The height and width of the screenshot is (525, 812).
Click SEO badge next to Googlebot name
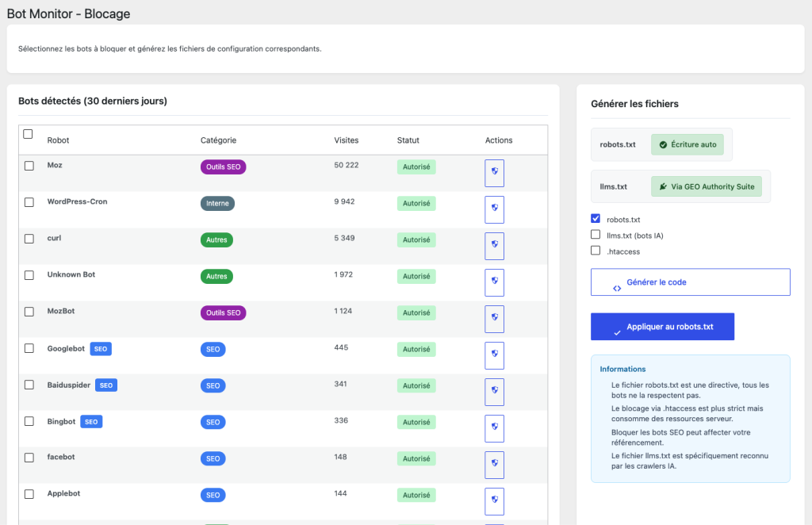[101, 349]
